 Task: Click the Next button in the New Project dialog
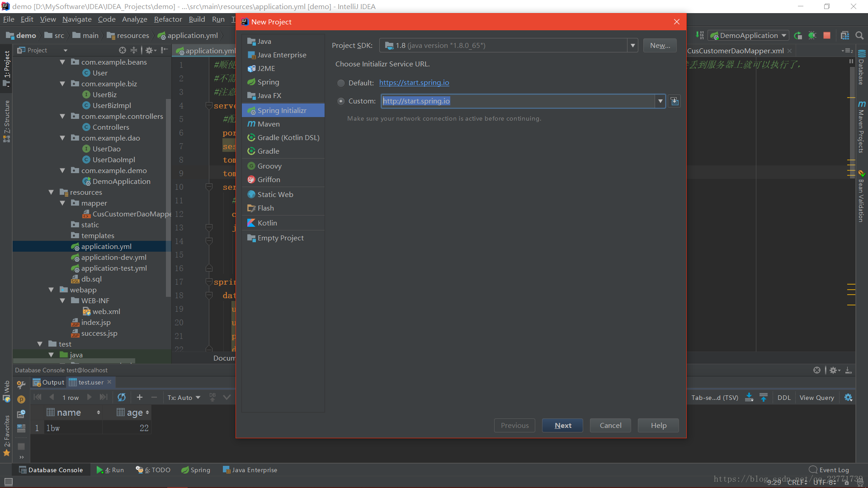[x=562, y=426]
